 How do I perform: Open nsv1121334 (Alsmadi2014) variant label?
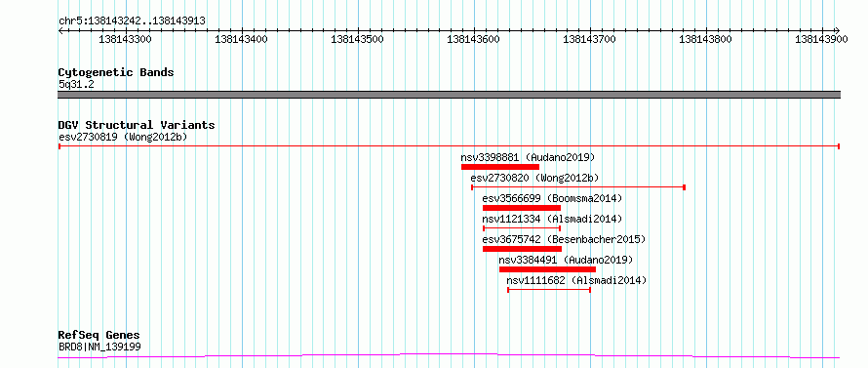pyautogui.click(x=552, y=219)
